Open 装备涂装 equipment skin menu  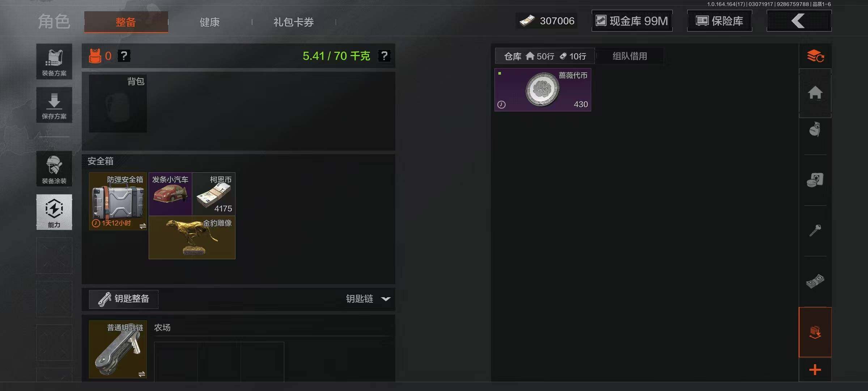tap(54, 169)
